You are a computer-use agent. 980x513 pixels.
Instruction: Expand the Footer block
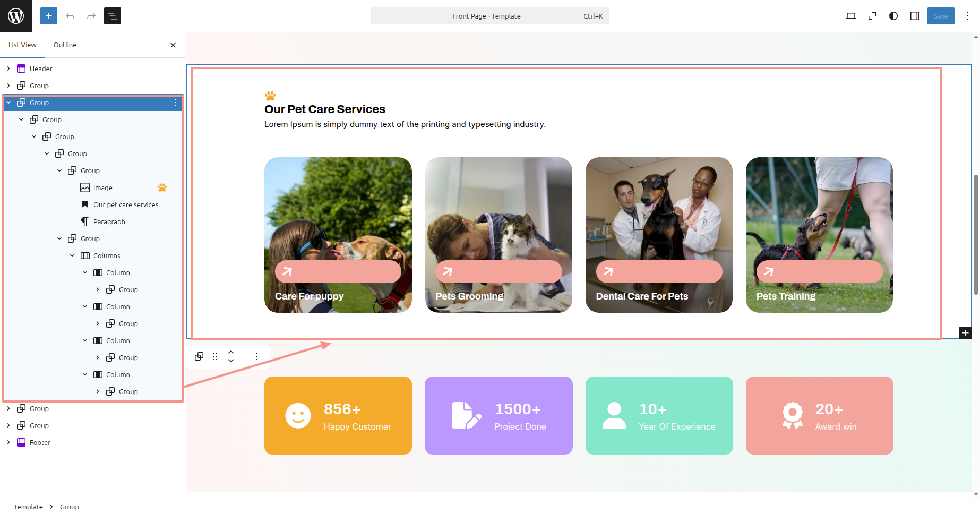point(8,442)
